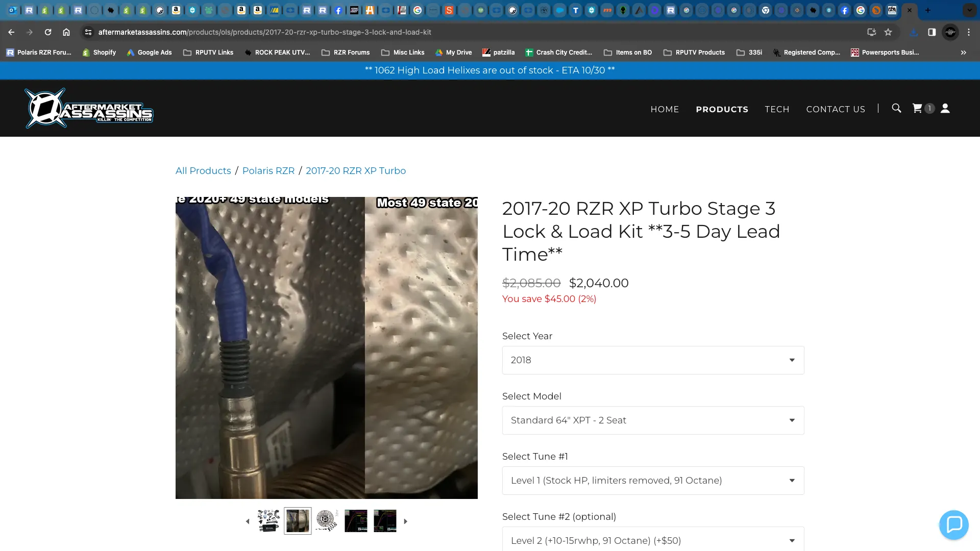Show next product thumbnails

click(406, 521)
